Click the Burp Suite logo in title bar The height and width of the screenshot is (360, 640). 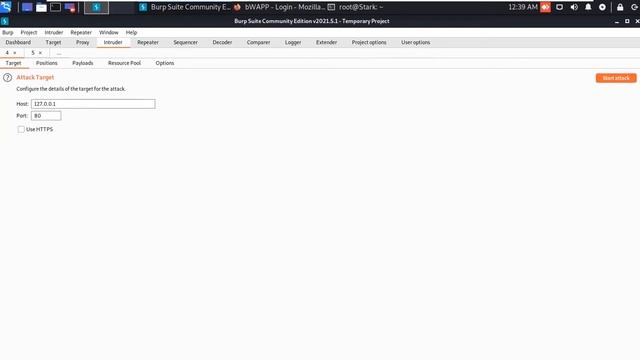click(4, 21)
